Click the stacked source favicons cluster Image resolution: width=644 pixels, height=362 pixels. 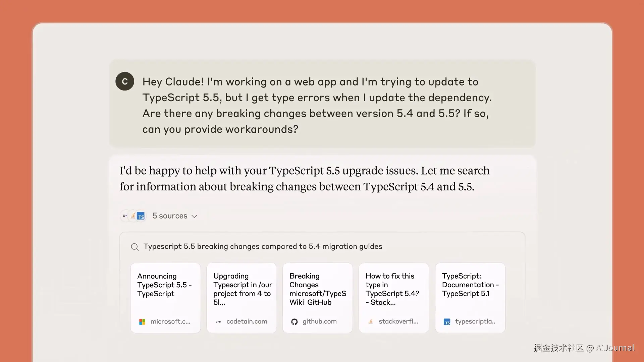[x=133, y=216]
